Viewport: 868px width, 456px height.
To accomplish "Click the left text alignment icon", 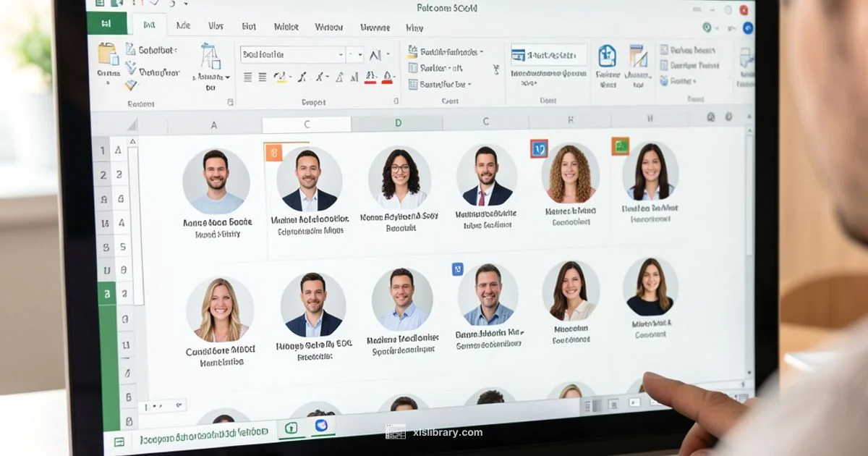I will pyautogui.click(x=247, y=77).
